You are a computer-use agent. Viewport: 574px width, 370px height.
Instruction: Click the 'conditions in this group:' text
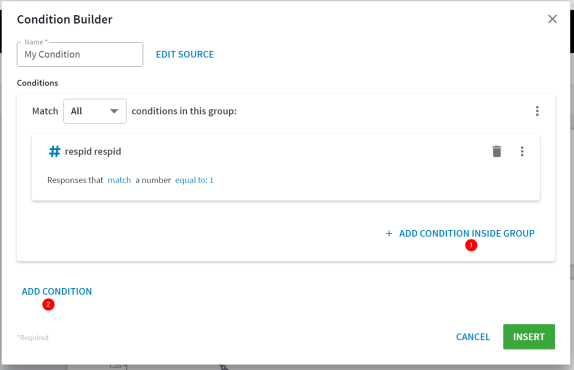point(184,111)
